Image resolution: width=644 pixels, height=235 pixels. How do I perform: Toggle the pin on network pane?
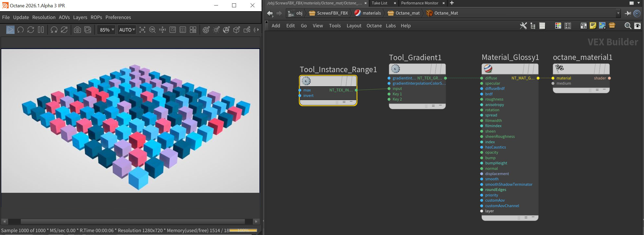click(628, 13)
